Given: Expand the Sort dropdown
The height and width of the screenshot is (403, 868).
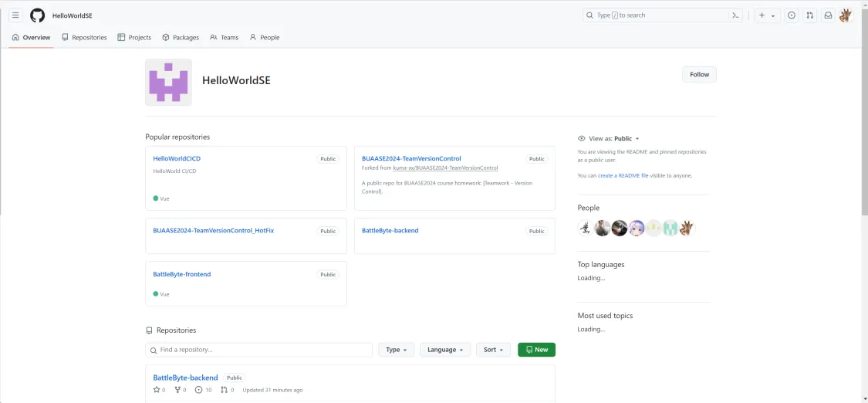Looking at the screenshot, I should (x=493, y=350).
